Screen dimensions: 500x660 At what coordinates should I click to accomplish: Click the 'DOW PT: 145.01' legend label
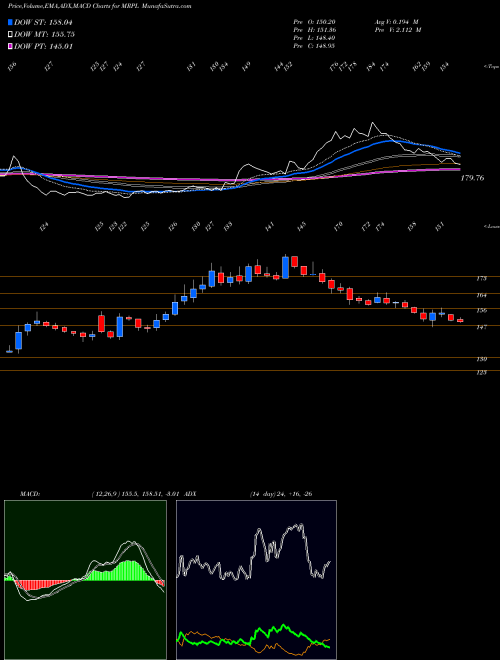tap(43, 46)
